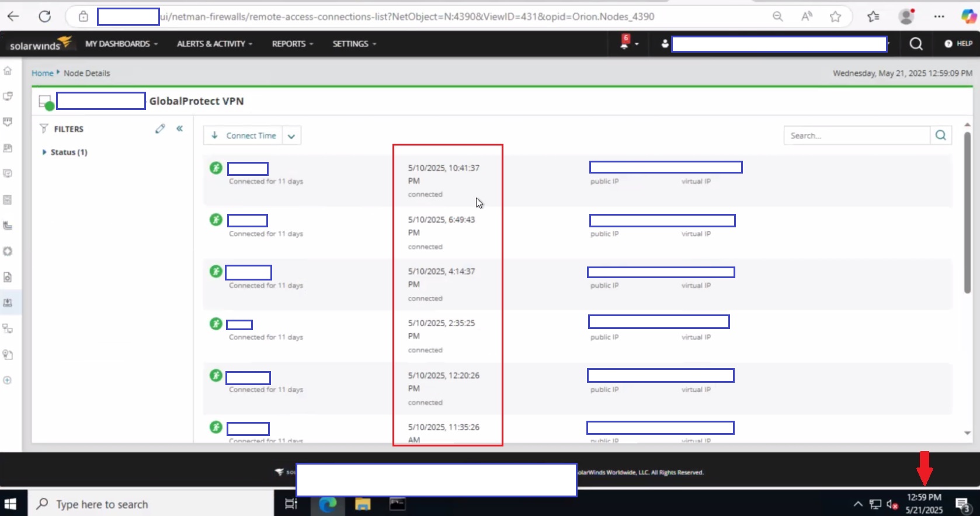Click the Help button
980x516 pixels.
pyautogui.click(x=958, y=44)
